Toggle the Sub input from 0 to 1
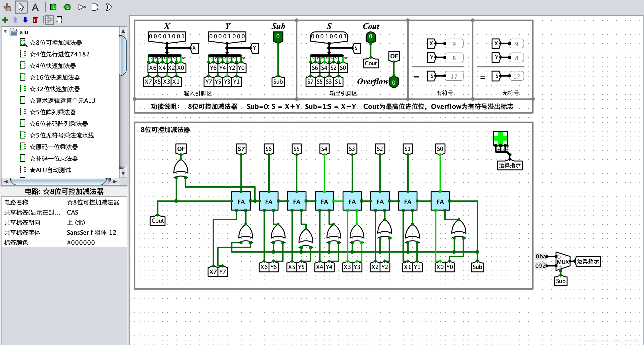This screenshot has height=345, width=644. (x=277, y=37)
